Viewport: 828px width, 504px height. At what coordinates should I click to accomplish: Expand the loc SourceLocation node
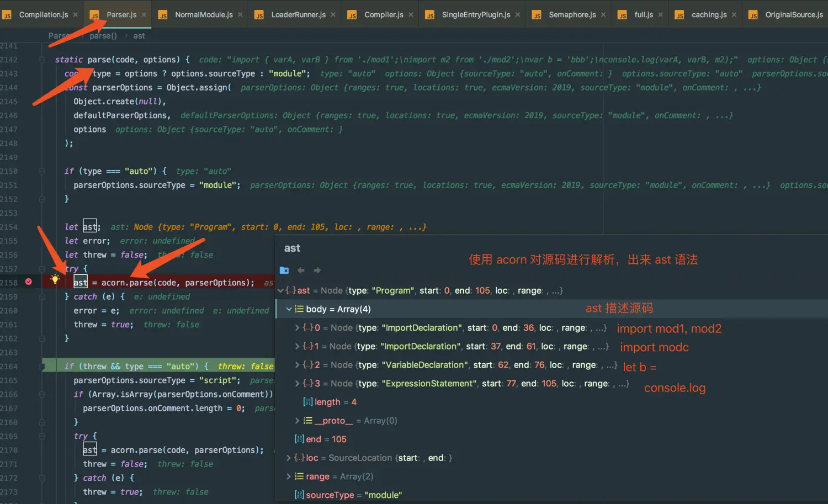click(288, 458)
